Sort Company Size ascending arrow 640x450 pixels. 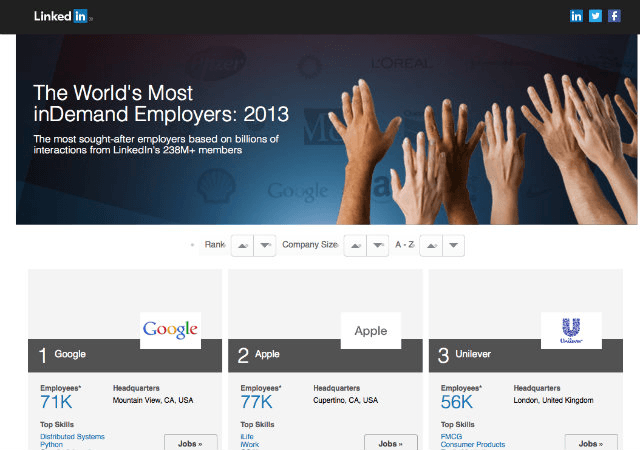356,245
